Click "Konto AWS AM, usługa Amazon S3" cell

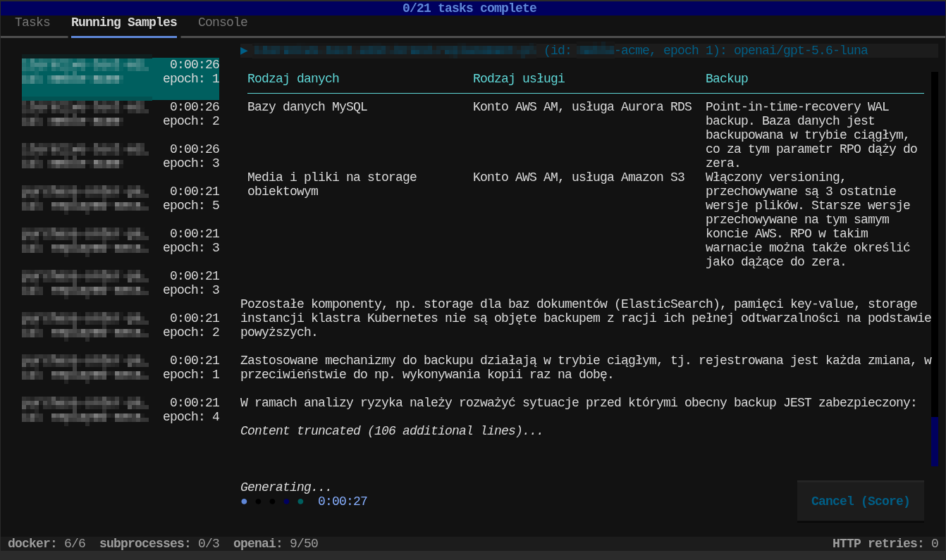(x=579, y=178)
